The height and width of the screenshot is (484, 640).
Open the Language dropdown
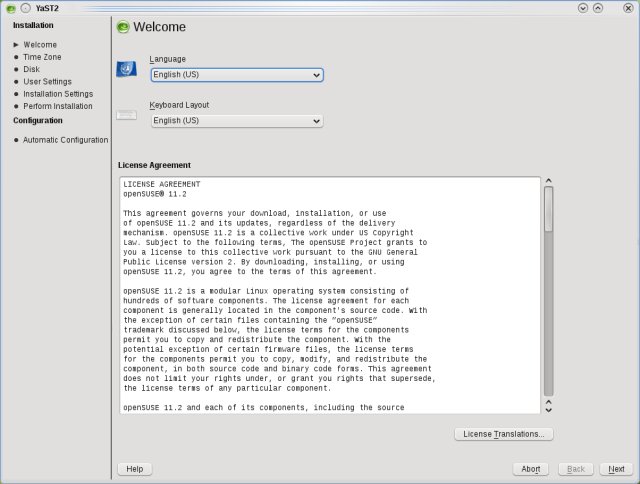(x=237, y=75)
